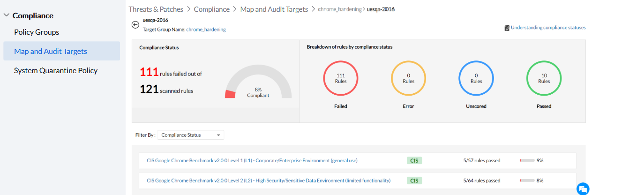Click the blue Unscored rules circle
This screenshot has width=644, height=195.
tap(476, 78)
